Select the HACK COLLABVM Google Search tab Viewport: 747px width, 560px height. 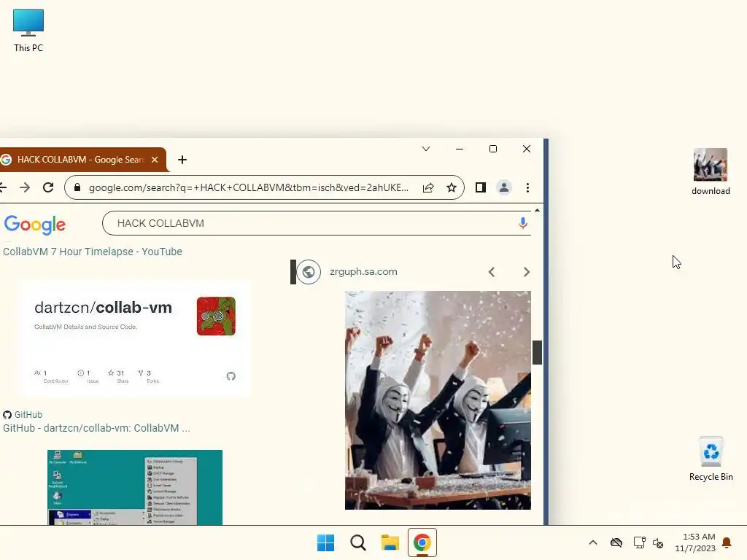tap(79, 160)
